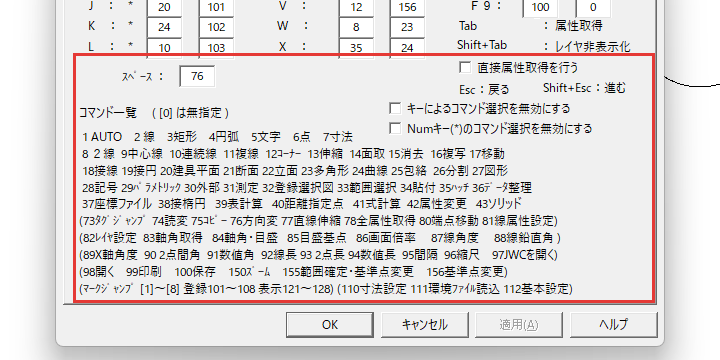Click the '37座標ファイル' command text
This screenshot has width=720, height=360.
[x=117, y=203]
